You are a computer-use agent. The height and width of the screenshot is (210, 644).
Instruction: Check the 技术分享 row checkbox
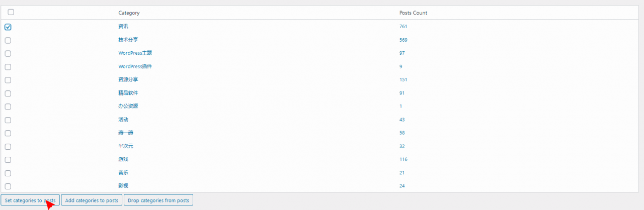click(8, 40)
